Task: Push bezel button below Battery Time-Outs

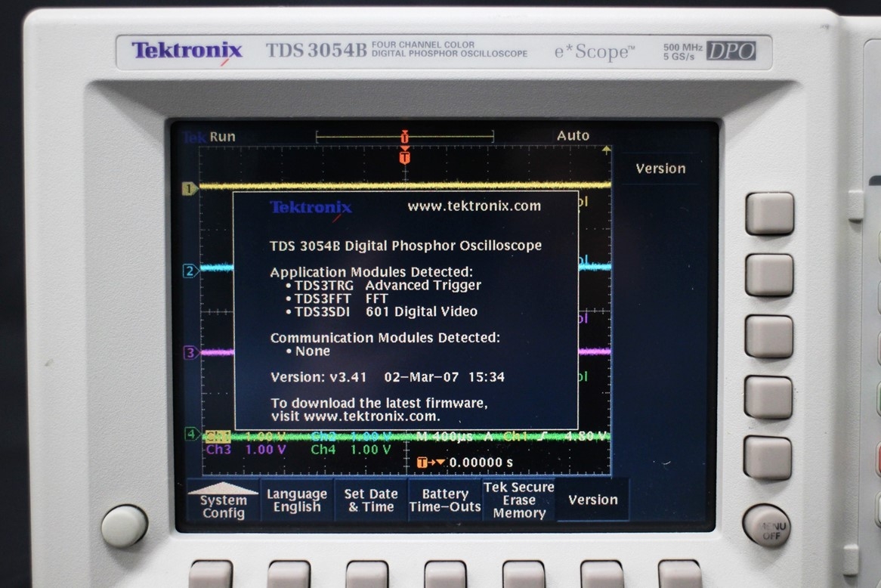Action: 445,574
